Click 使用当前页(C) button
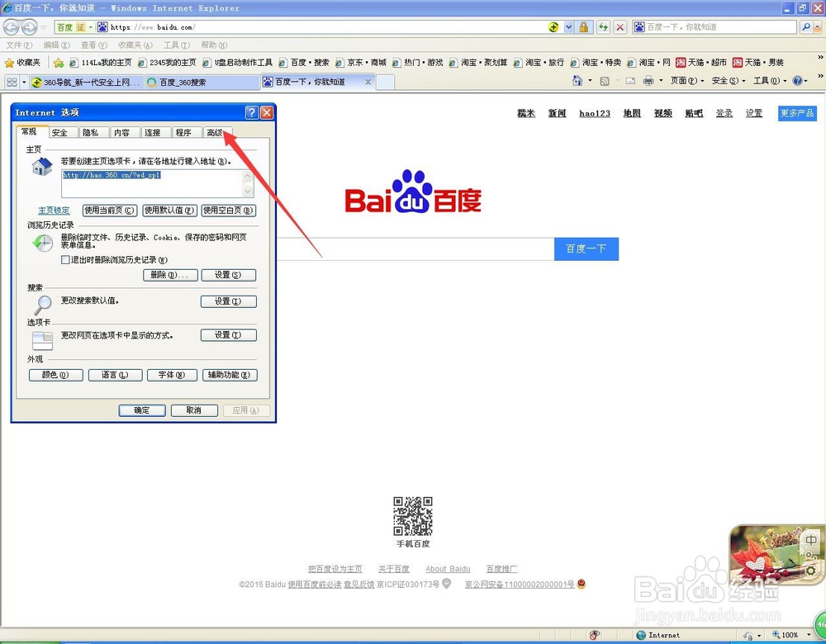The height and width of the screenshot is (644, 826). [x=110, y=210]
